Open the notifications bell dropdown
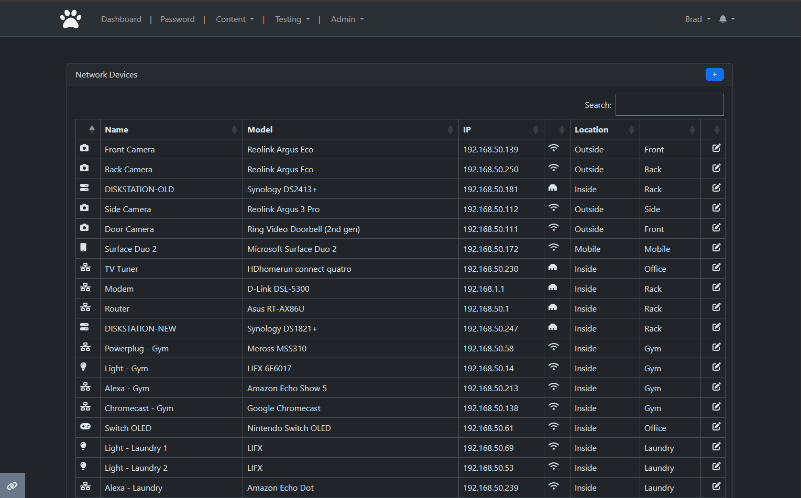This screenshot has width=801, height=498. 726,19
